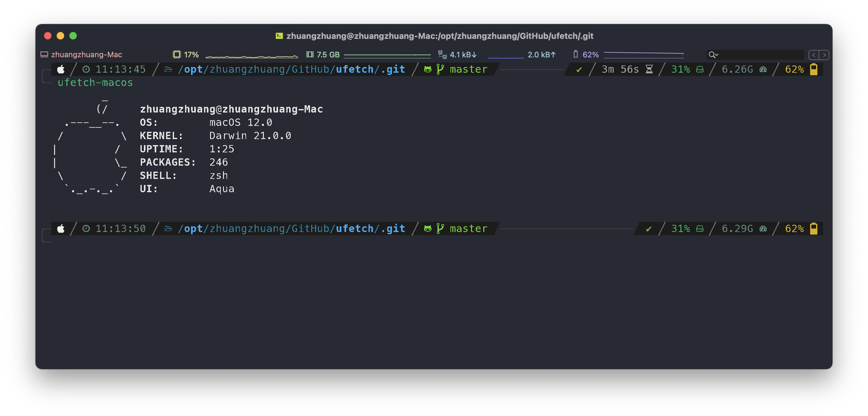
Task: Click folder icon in first prompt path
Action: (168, 70)
